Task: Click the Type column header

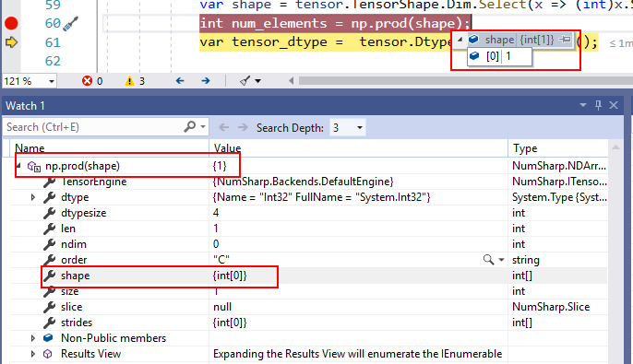Action: 558,148
